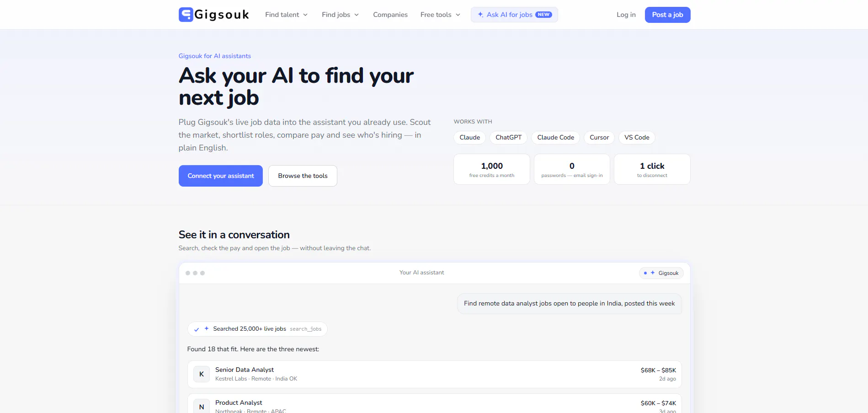Screen dimensions: 868x413
Task: Select the ChatGPT chip
Action: (x=509, y=138)
